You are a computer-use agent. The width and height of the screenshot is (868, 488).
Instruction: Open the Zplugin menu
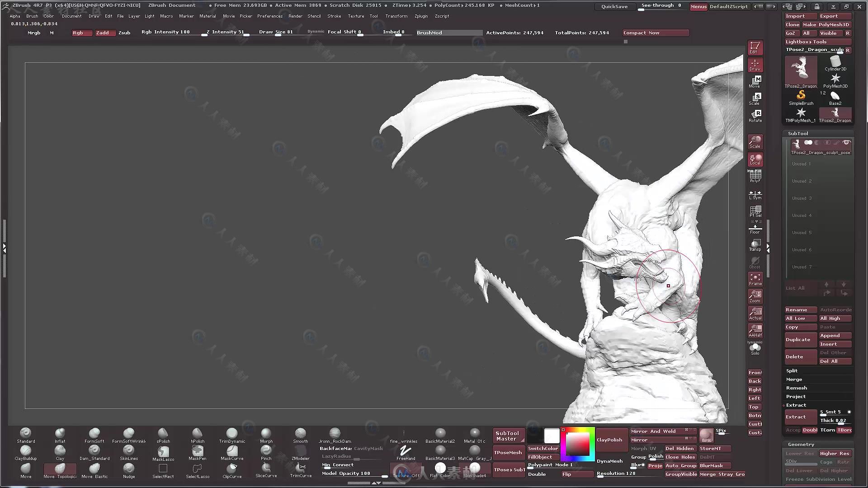point(421,16)
